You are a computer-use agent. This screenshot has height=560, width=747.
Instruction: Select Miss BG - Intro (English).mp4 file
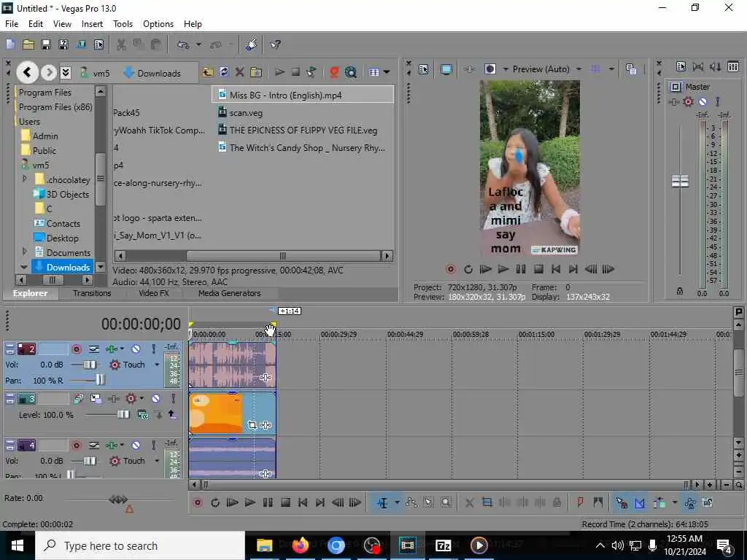[303, 95]
